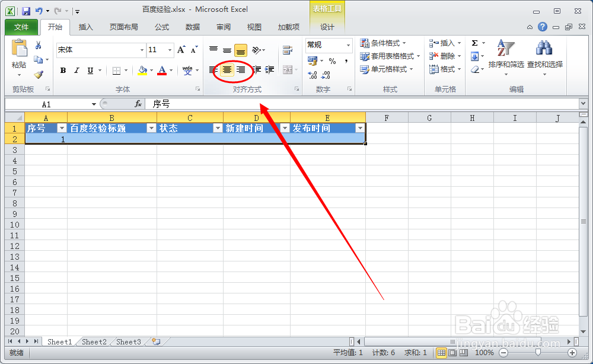The height and width of the screenshot is (364, 593).
Task: Click the Fill down arrow icon
Action: pos(474,56)
